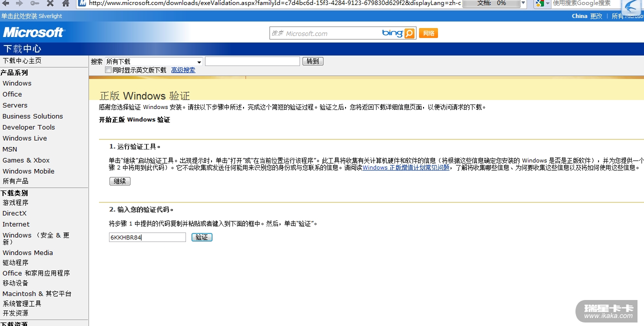Open Windows 正版增值计划常见问题 link
Viewport: 644px width, 326px height.
point(406,167)
